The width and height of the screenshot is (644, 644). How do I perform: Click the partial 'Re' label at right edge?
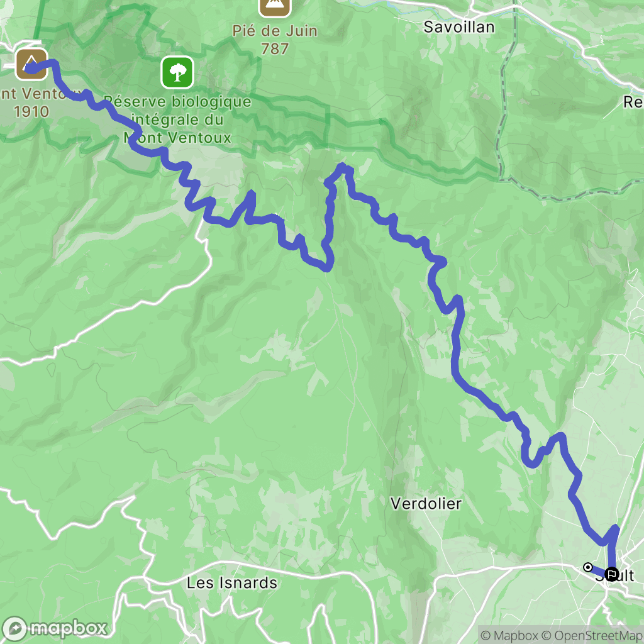[633, 102]
